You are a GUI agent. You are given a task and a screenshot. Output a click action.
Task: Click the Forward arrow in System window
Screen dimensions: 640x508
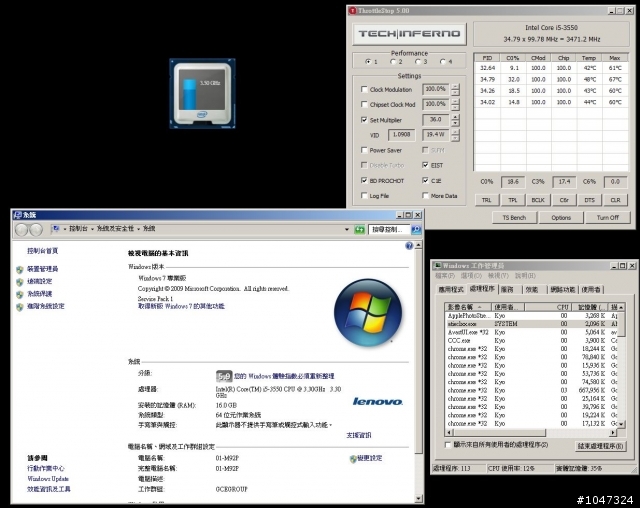tap(36, 230)
